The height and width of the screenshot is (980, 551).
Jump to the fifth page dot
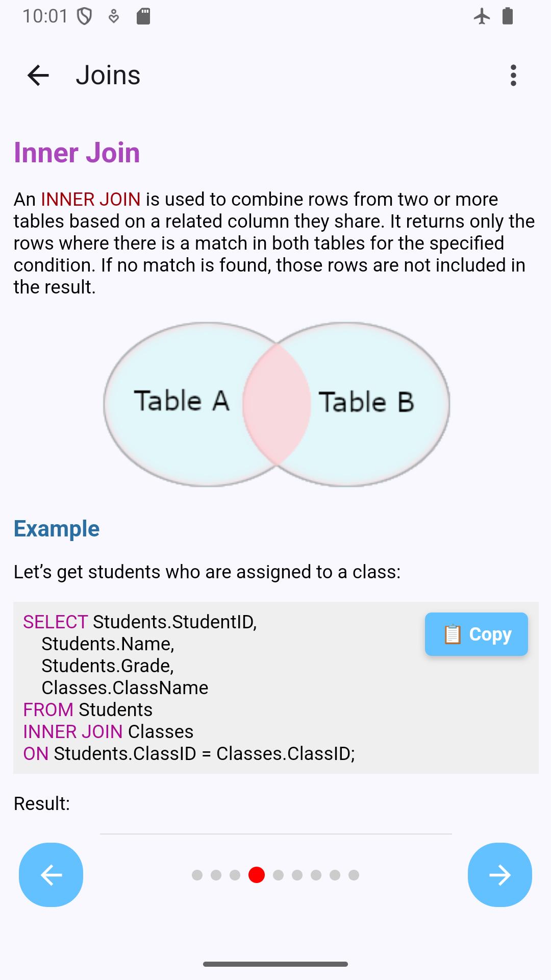pyautogui.click(x=278, y=875)
